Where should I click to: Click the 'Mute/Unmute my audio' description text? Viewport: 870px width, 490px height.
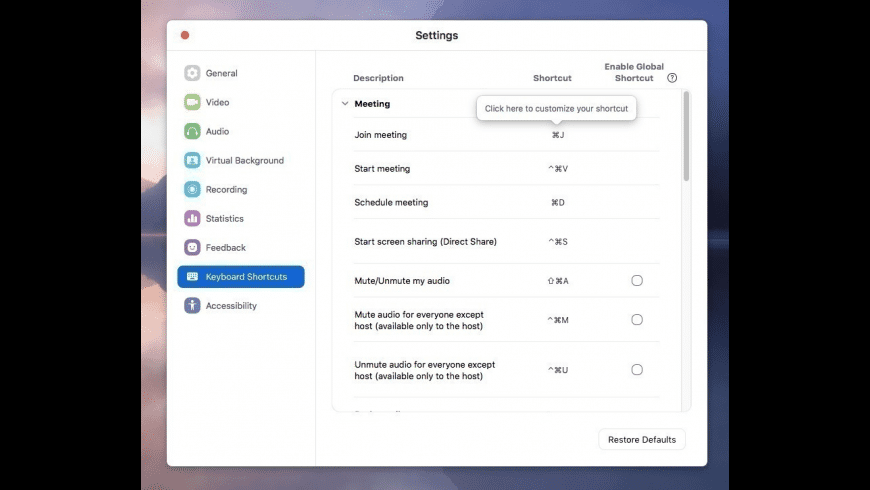tap(402, 281)
